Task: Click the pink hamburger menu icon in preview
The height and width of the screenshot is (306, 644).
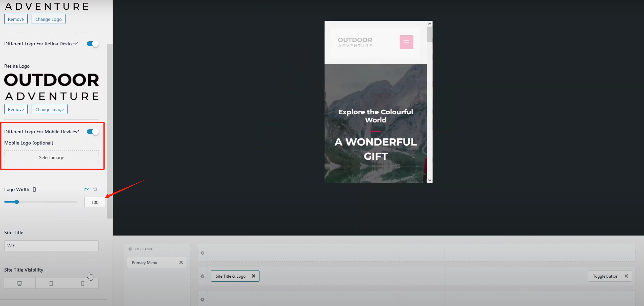Action: (x=406, y=42)
